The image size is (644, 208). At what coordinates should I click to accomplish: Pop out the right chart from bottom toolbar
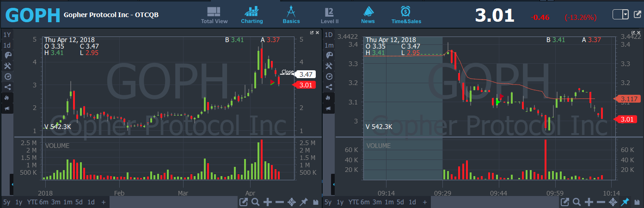565,202
